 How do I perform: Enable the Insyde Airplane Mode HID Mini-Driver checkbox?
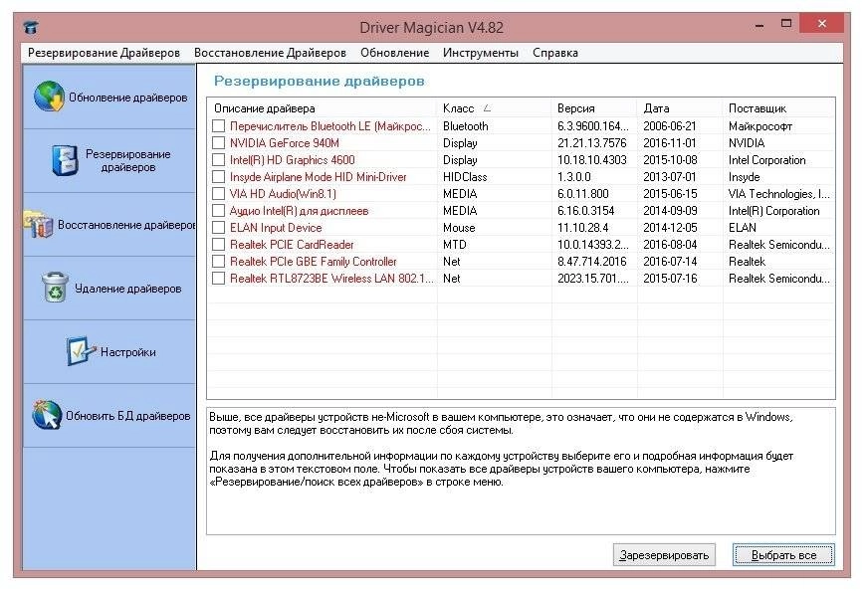pos(219,177)
